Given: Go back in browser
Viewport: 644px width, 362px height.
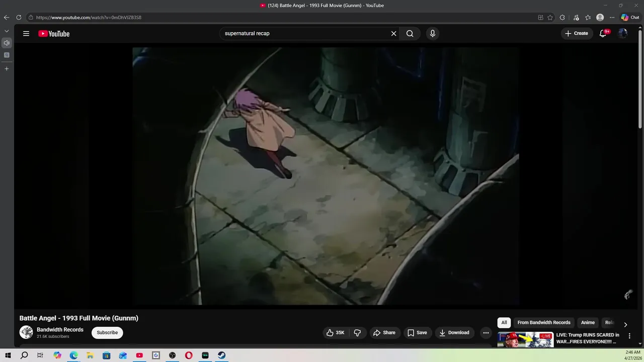Looking at the screenshot, I should pyautogui.click(x=7, y=18).
